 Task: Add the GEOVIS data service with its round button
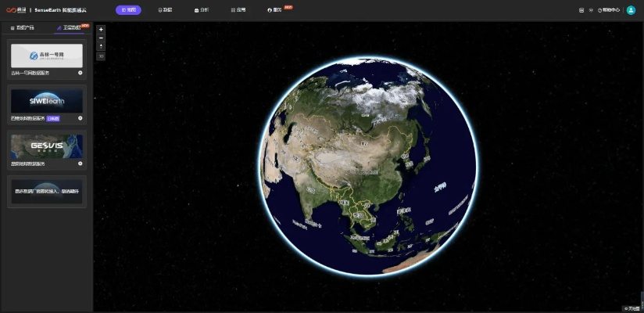tap(80, 164)
